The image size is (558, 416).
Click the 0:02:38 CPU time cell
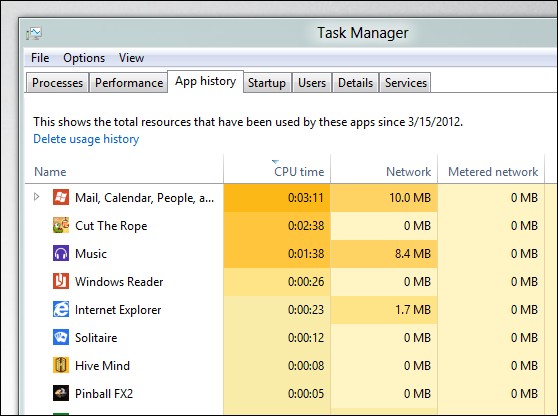coord(277,226)
